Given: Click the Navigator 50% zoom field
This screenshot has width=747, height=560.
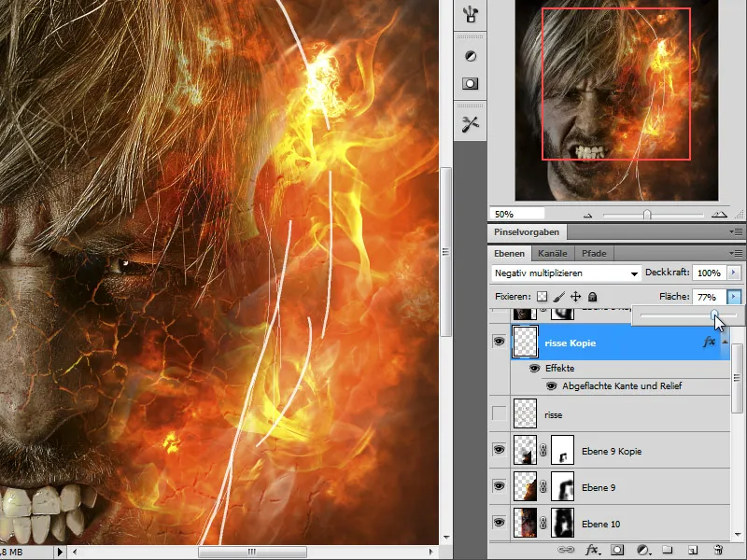Looking at the screenshot, I should coord(517,214).
